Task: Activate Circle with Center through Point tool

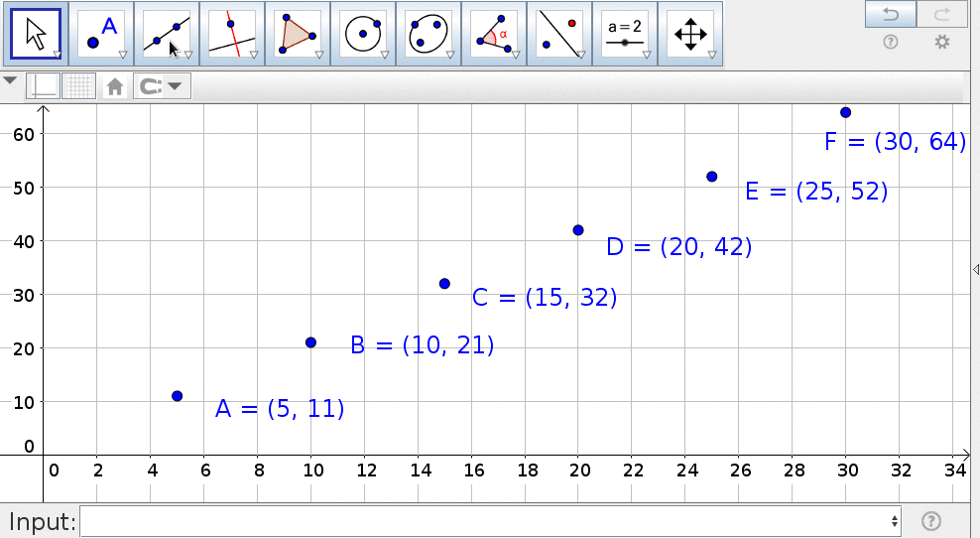Action: [x=363, y=33]
